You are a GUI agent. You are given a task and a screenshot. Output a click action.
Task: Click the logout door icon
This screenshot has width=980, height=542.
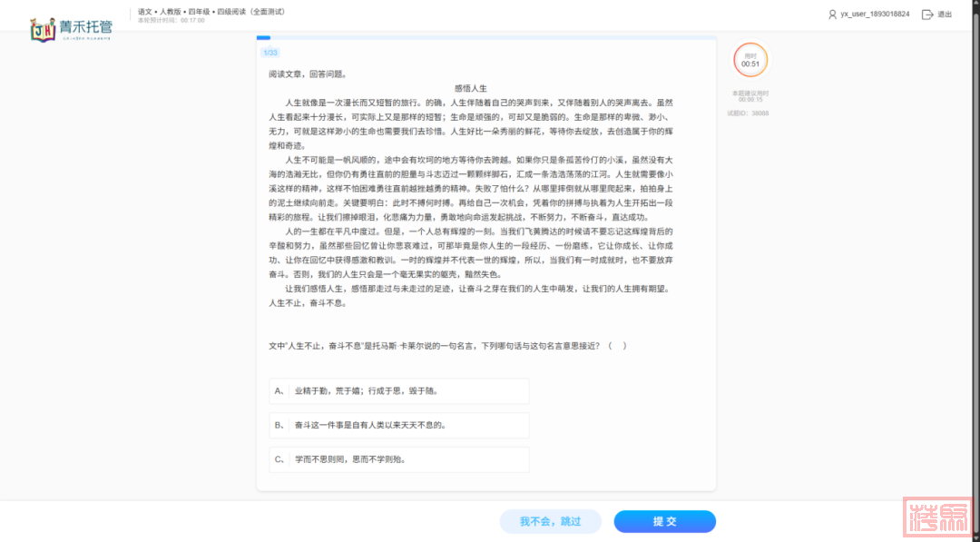point(926,15)
